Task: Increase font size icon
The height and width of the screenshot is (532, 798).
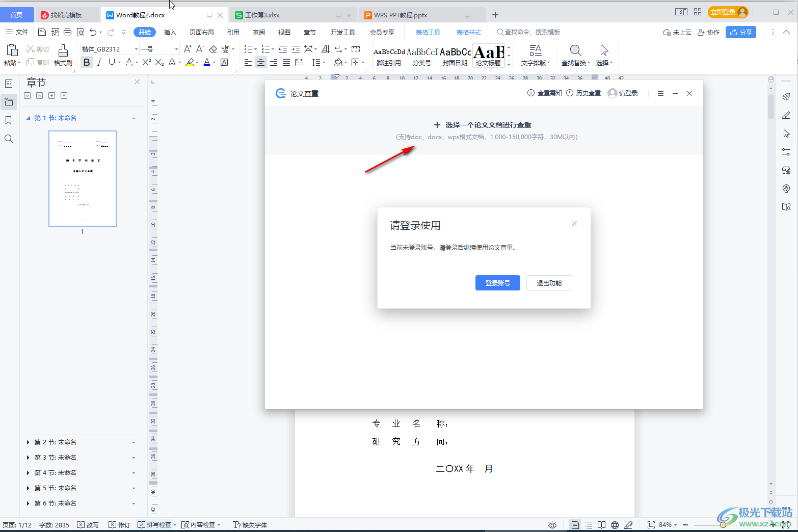Action: (188, 49)
